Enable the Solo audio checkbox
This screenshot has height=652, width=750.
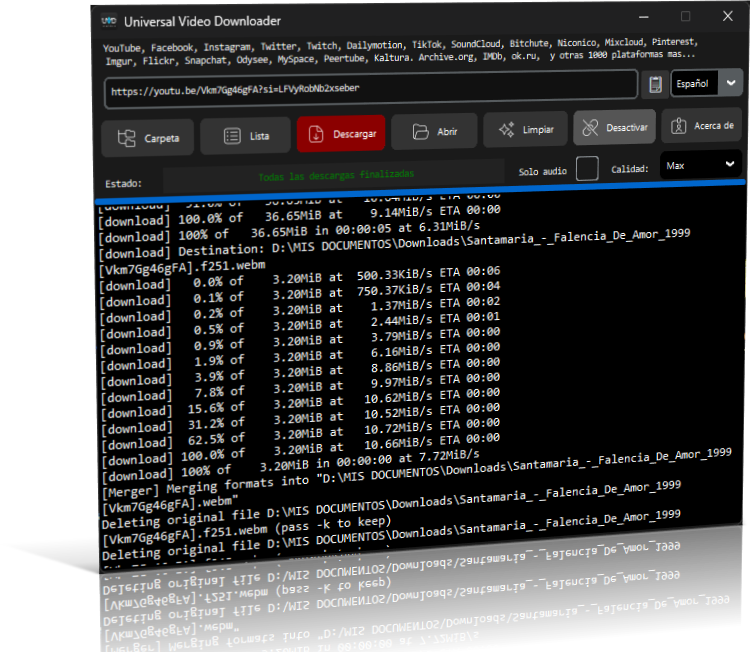coord(587,168)
